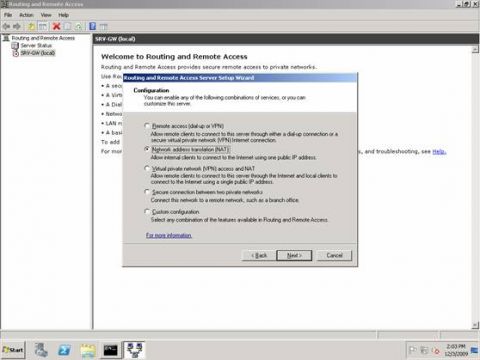The width and height of the screenshot is (480, 360).
Task: Select Network address translation (NAT) option
Action: [x=147, y=149]
